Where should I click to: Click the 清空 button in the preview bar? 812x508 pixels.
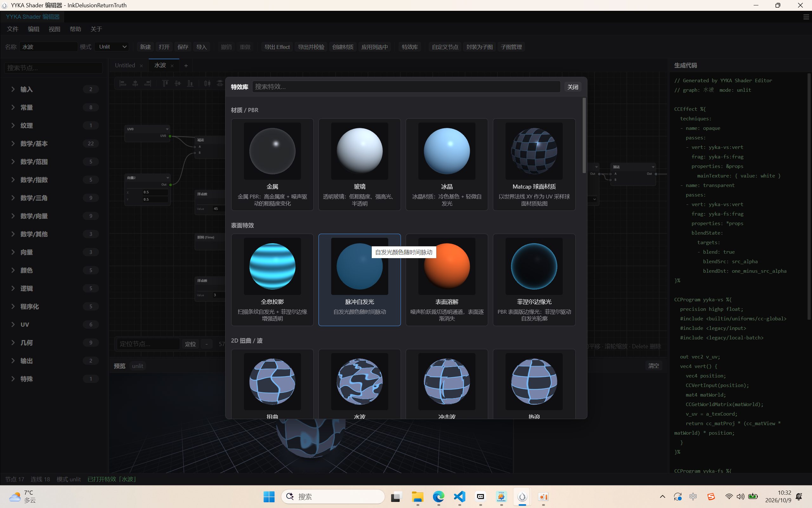[x=654, y=366]
